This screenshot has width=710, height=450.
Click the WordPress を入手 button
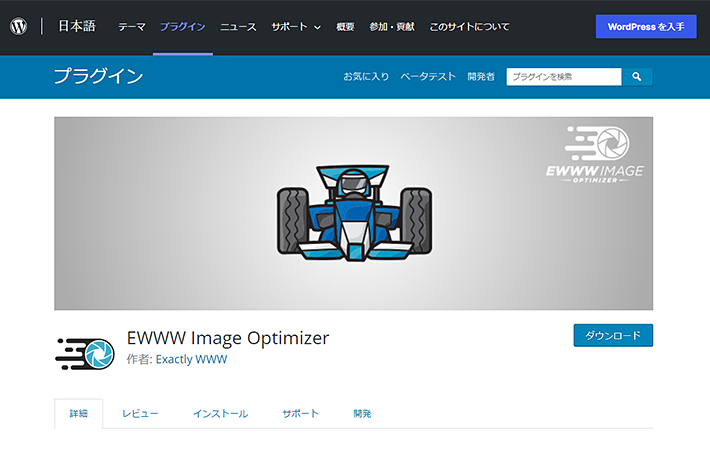point(646,26)
